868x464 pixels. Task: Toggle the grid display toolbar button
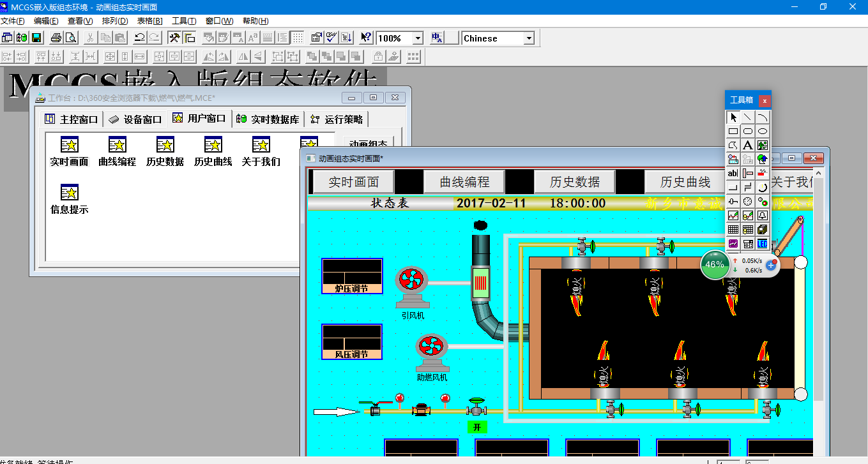(x=298, y=38)
